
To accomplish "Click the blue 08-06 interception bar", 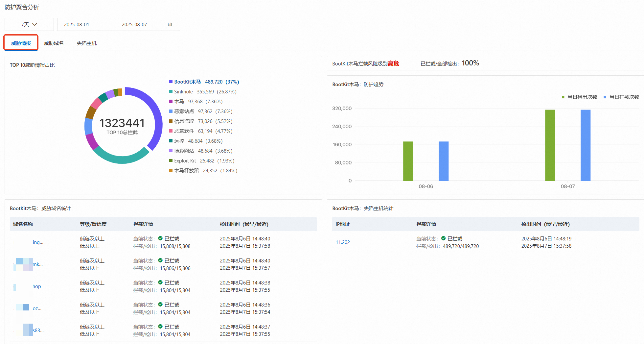I will pyautogui.click(x=444, y=161).
